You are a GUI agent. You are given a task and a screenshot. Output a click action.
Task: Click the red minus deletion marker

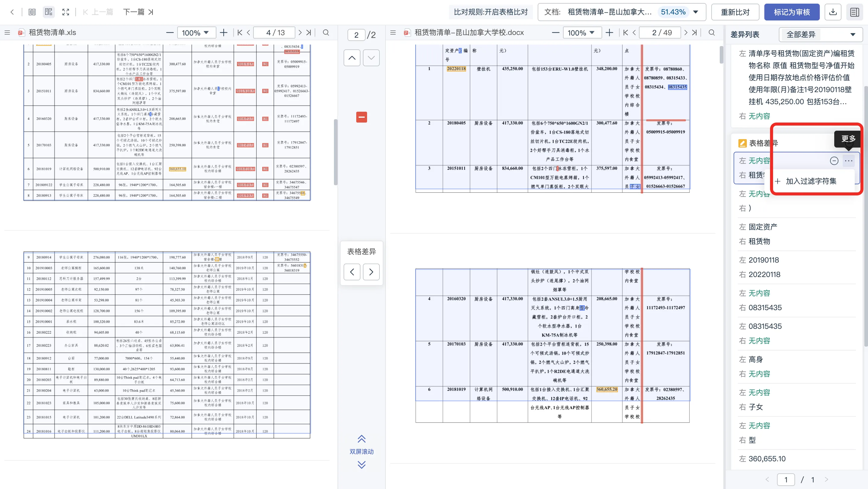click(x=362, y=117)
